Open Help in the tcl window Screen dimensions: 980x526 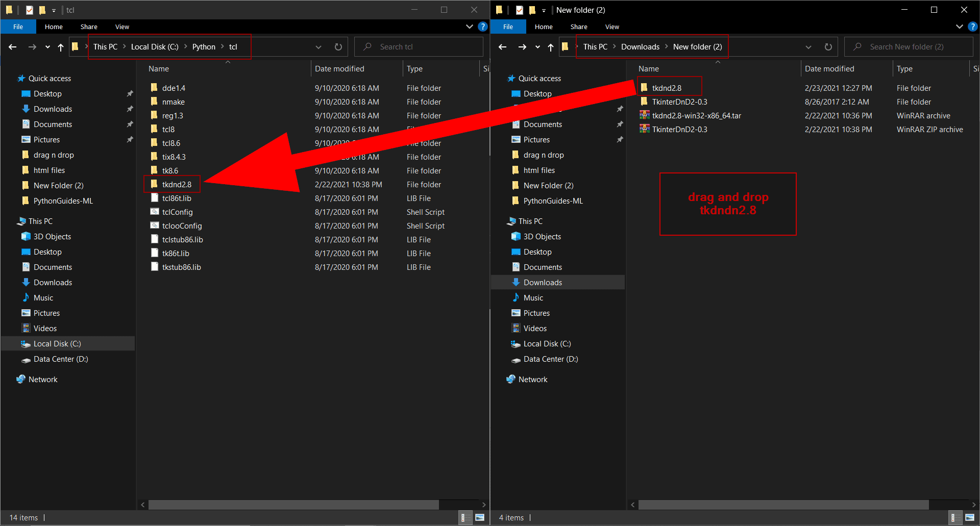[x=483, y=27]
